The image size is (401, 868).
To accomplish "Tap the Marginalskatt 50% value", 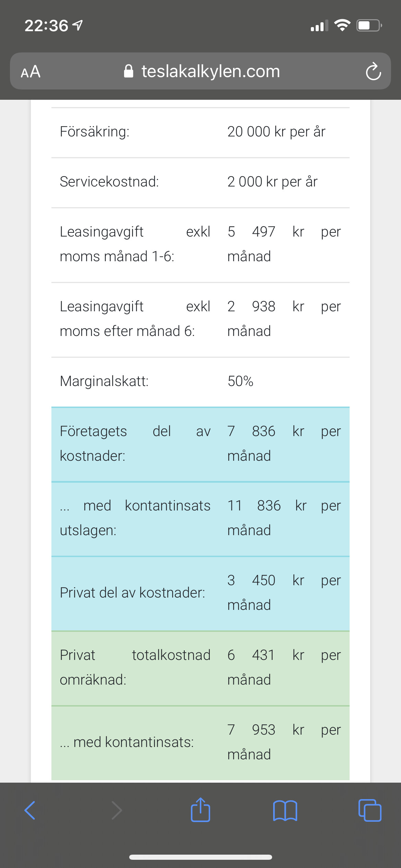I will pos(240,381).
